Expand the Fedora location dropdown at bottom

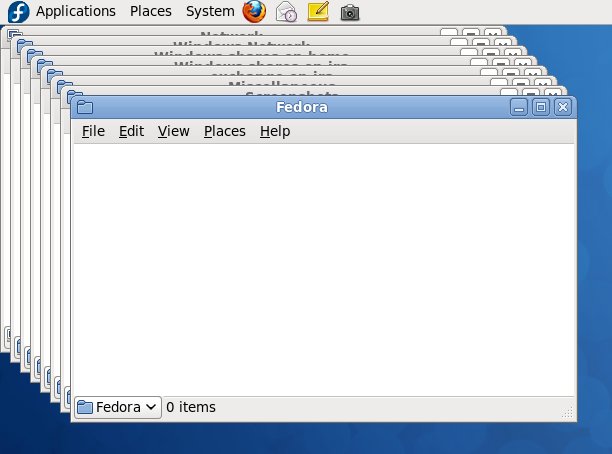pos(118,408)
